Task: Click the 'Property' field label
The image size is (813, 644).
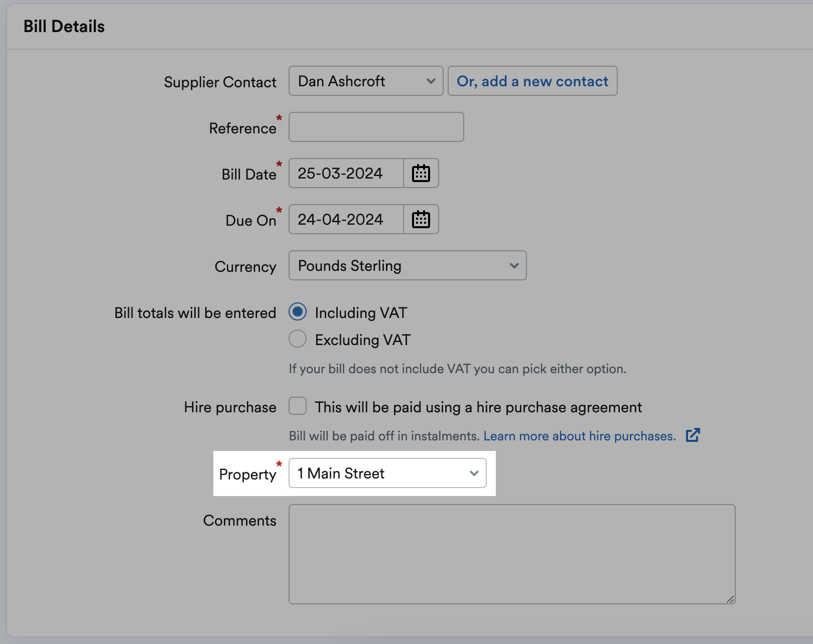Action: 248,474
